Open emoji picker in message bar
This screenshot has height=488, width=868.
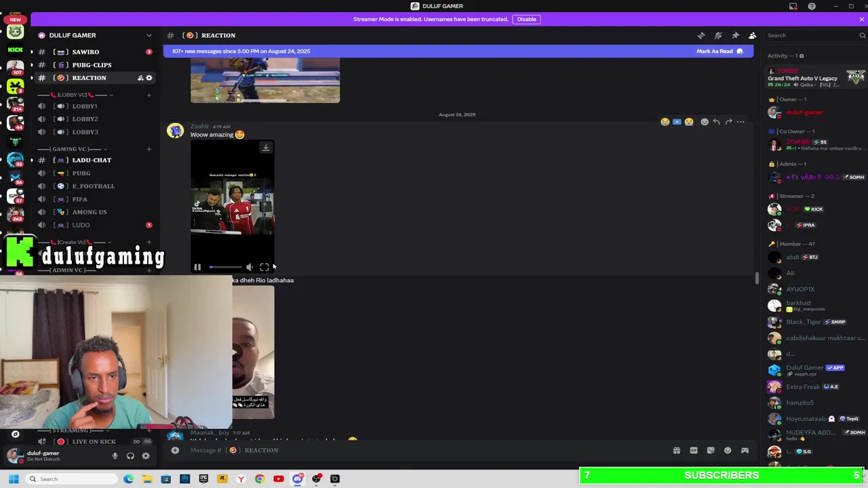pos(728,450)
